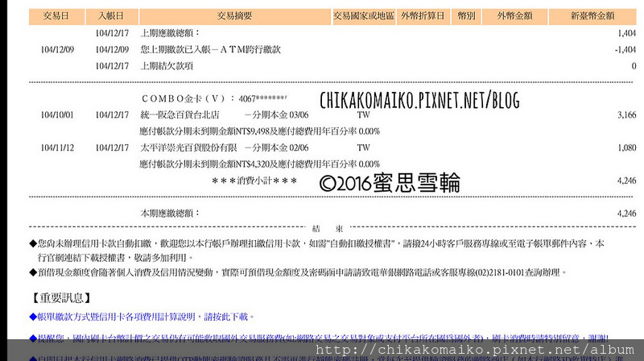Click the 交易日 column header
This screenshot has width=644, height=361.
(56, 16)
